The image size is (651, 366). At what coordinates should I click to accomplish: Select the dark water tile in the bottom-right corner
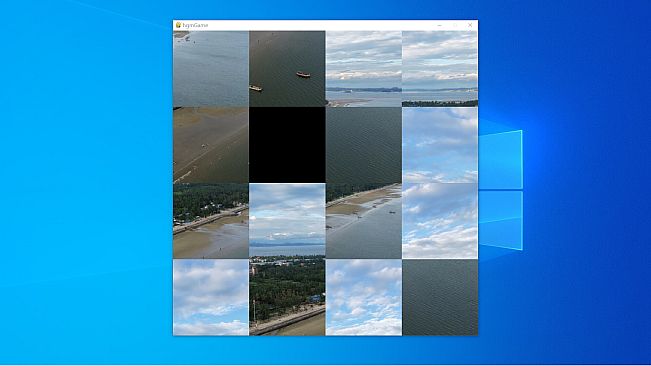(x=440, y=298)
